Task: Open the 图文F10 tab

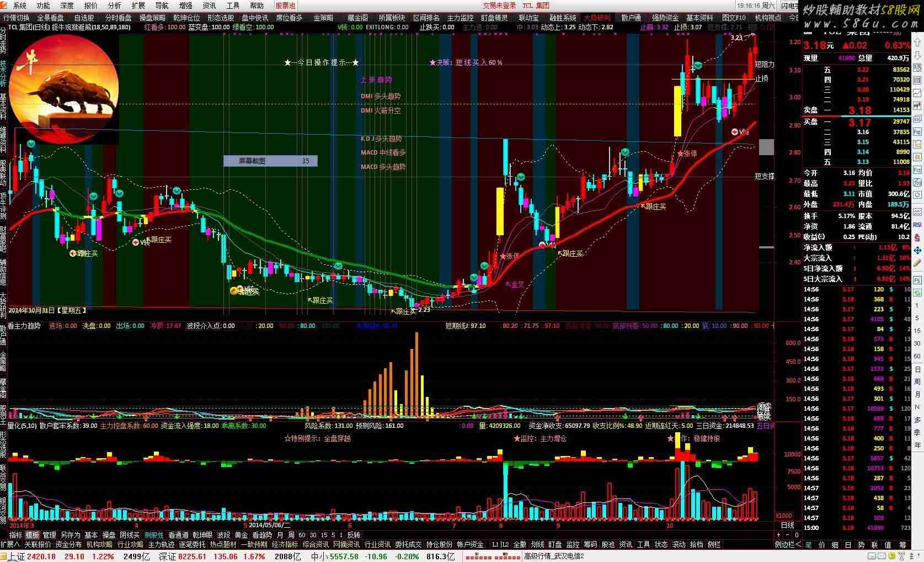Action: click(x=734, y=18)
